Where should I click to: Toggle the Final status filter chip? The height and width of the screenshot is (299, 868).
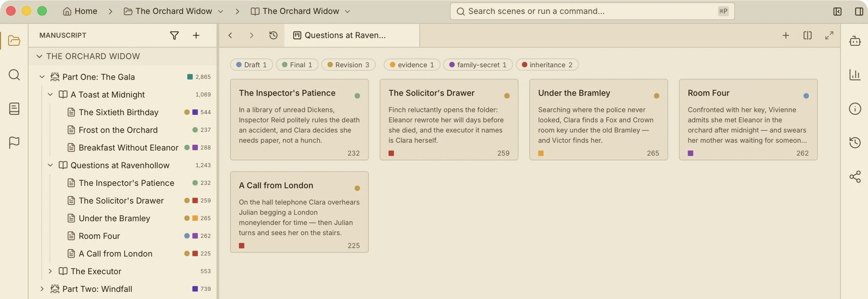click(x=297, y=65)
